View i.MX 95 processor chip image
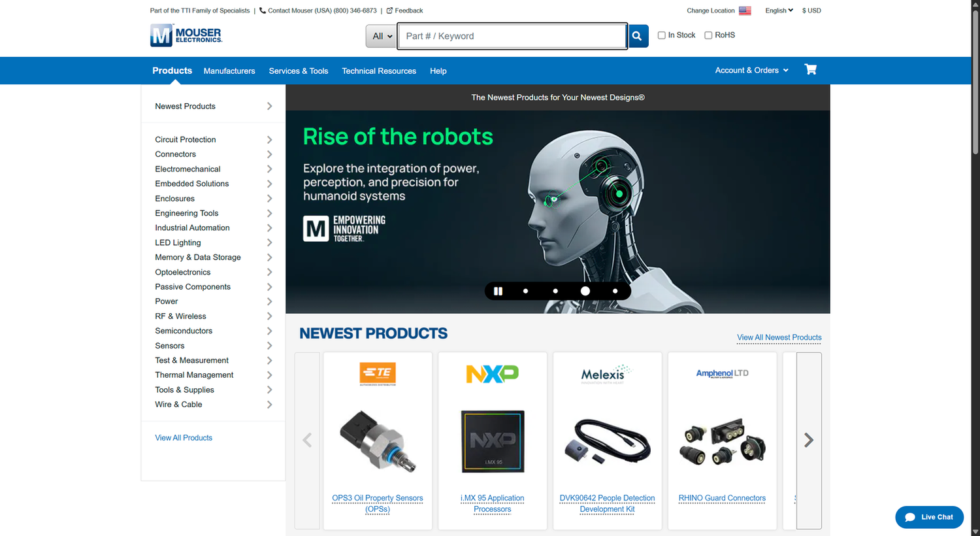The width and height of the screenshot is (980, 536). [493, 441]
